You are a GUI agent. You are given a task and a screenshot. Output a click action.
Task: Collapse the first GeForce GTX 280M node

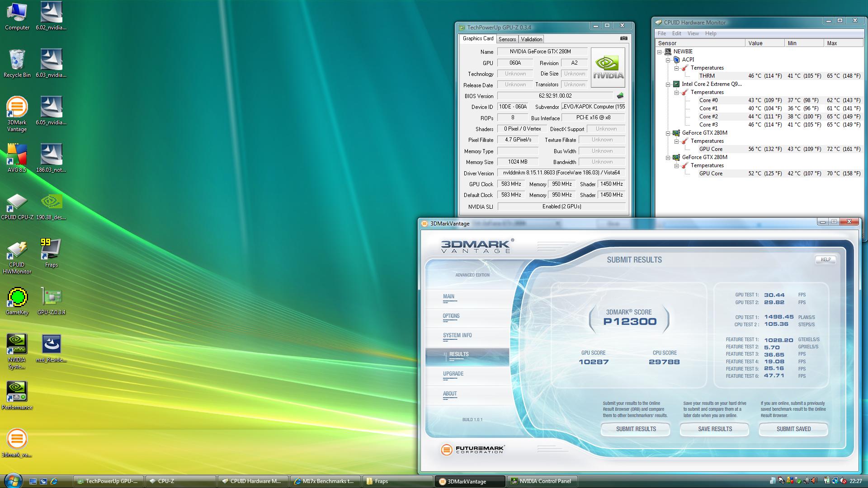(x=668, y=133)
